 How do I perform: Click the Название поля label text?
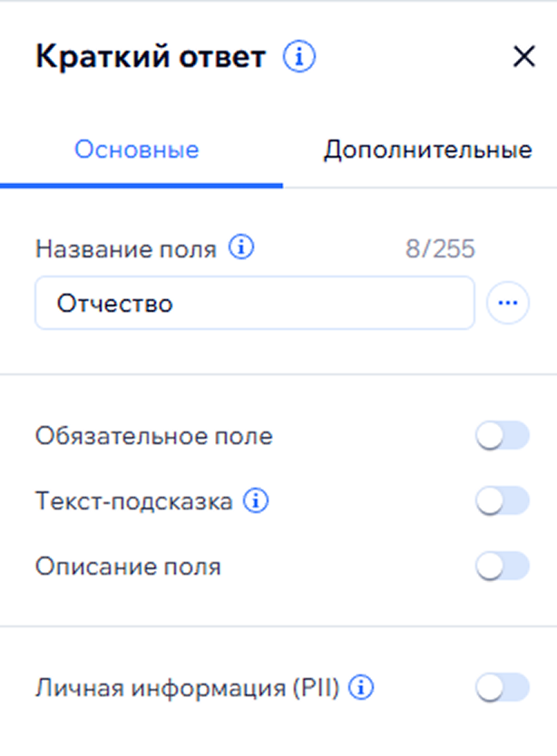pos(126,249)
